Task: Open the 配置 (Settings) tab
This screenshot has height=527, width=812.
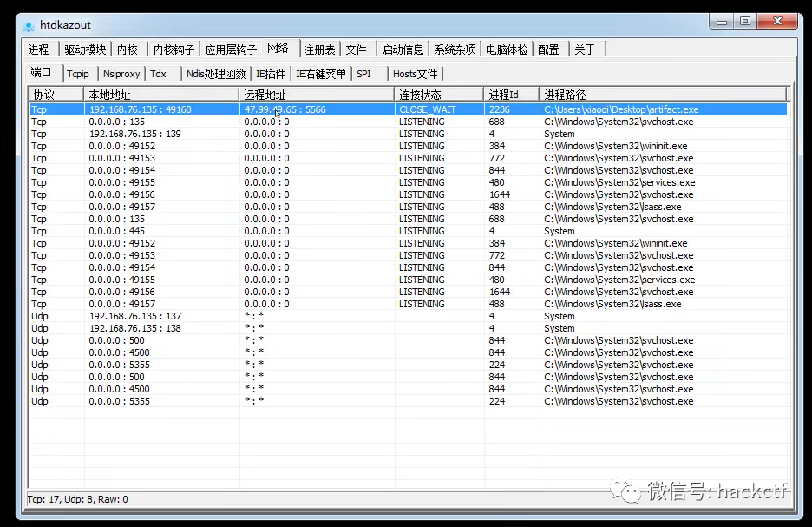Action: [x=549, y=49]
